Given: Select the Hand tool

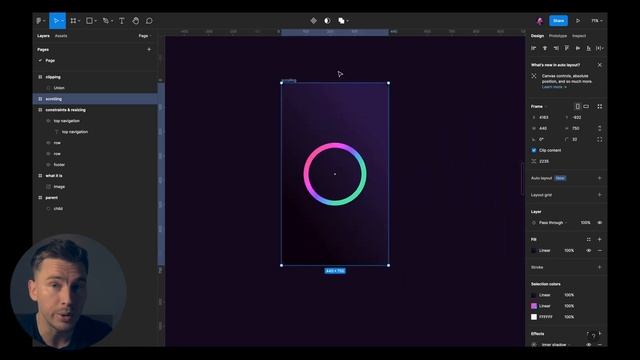Looking at the screenshot, I should (x=136, y=21).
